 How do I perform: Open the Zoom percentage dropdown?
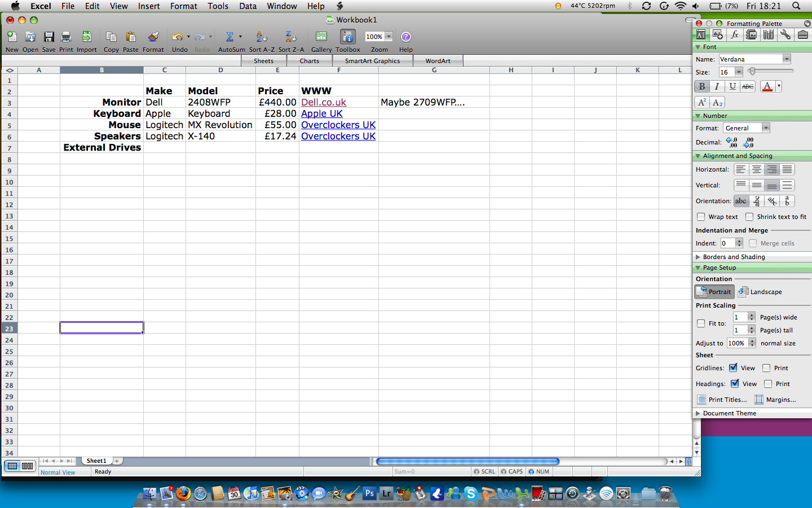pos(389,37)
